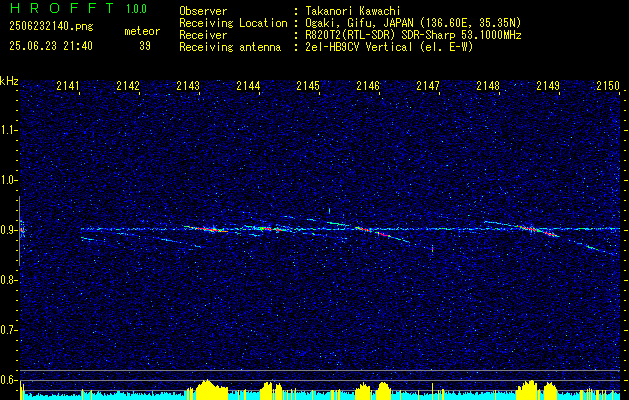The width and height of the screenshot is (629, 400).
Task: Click the 2150 time marker
Action: [608, 85]
